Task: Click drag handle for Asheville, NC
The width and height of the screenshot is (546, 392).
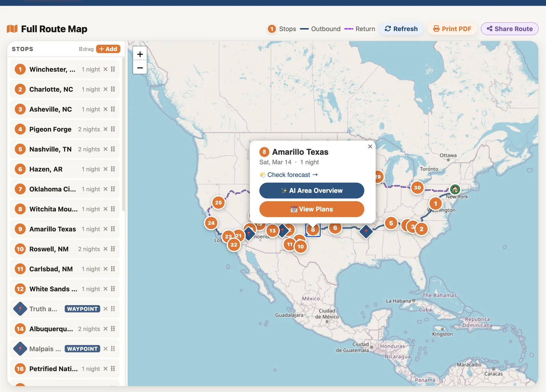Action: tap(113, 109)
